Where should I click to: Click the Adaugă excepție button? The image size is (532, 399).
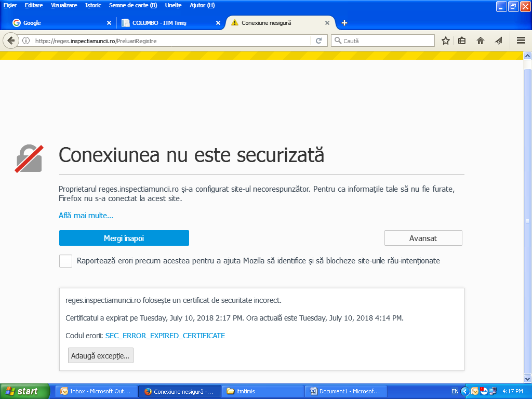coord(101,355)
